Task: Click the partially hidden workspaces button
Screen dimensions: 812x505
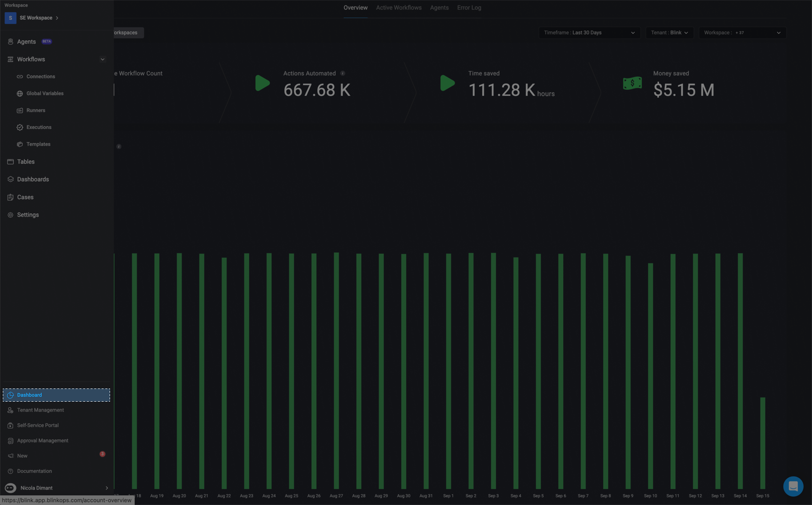Action: (128, 33)
